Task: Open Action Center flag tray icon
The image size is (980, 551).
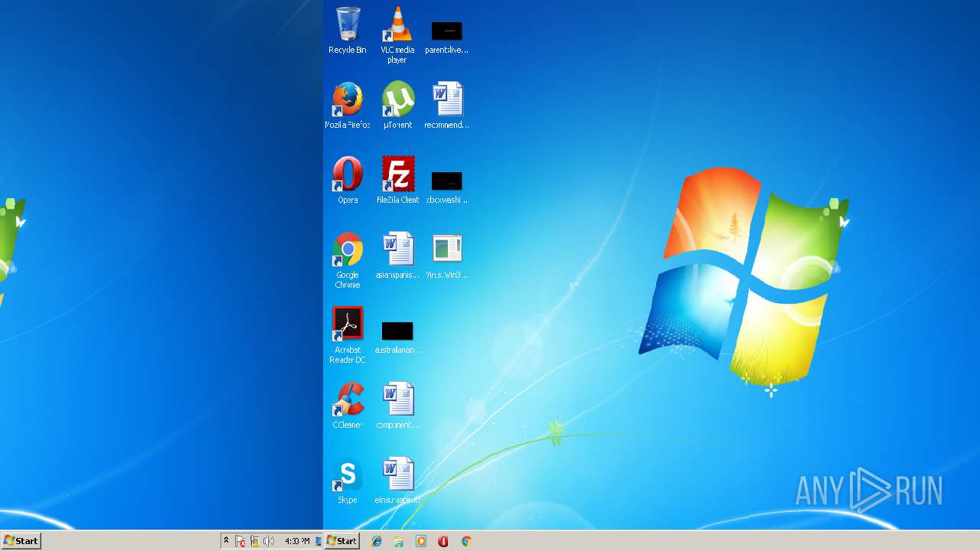Action: pyautogui.click(x=240, y=541)
